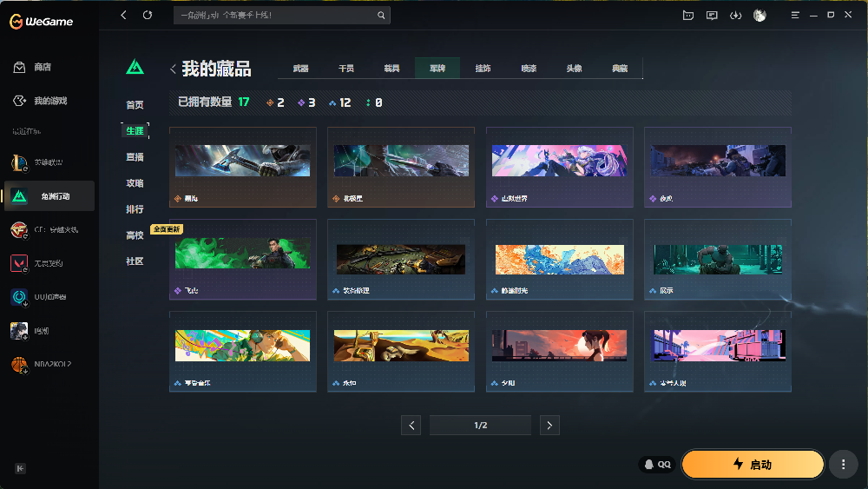The image size is (868, 489).
Task: Select the green flames dog-tag card
Action: [242, 259]
